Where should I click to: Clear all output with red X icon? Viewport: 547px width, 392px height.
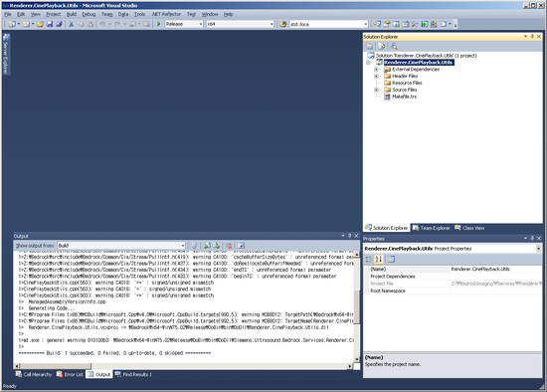(229, 246)
